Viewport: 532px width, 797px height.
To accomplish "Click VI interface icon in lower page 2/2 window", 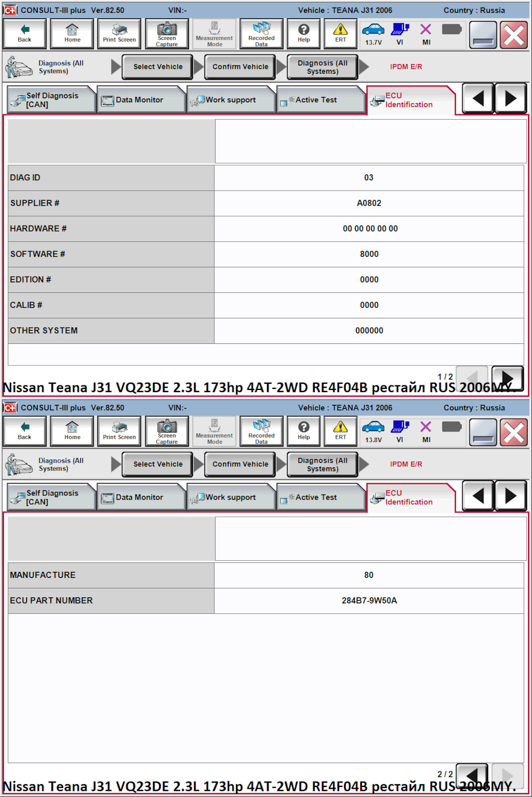I will (400, 432).
